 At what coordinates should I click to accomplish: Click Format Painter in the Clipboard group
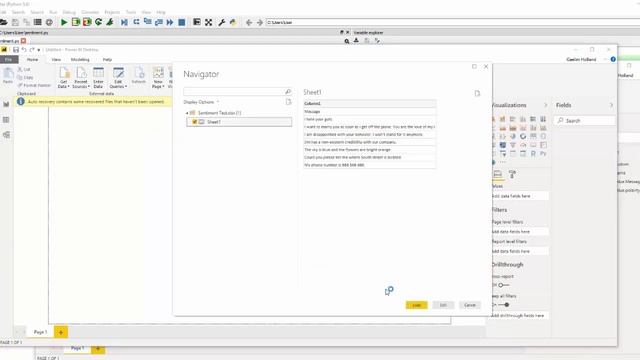[x=34, y=85]
